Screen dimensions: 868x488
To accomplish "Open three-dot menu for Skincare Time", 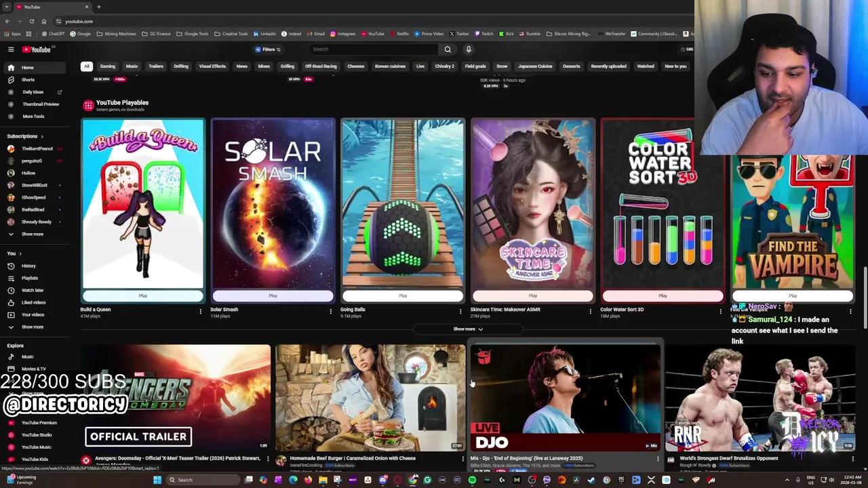I will 590,311.
